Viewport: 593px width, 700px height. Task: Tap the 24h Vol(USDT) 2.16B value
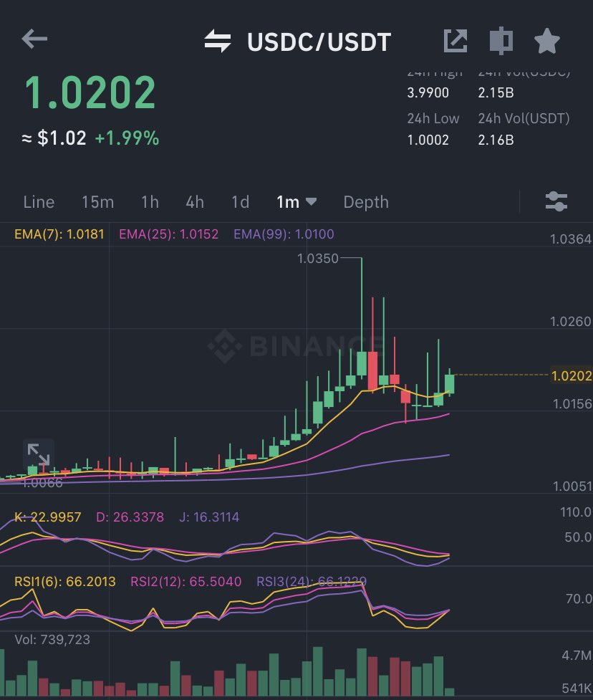tap(496, 140)
